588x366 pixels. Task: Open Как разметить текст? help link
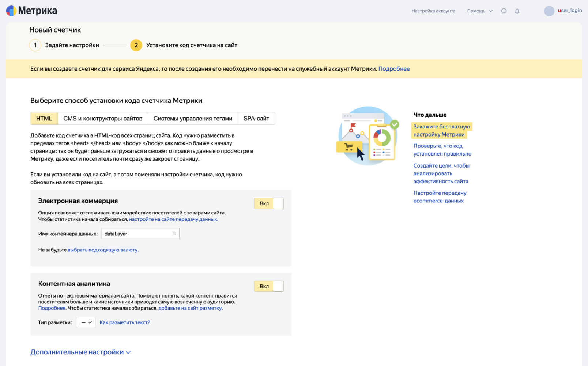(125, 322)
